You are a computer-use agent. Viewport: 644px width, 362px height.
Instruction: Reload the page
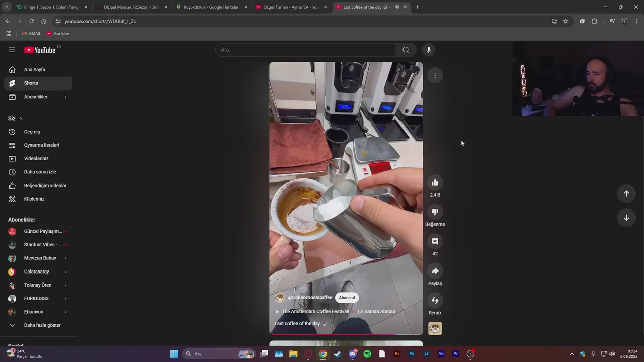pos(31,21)
